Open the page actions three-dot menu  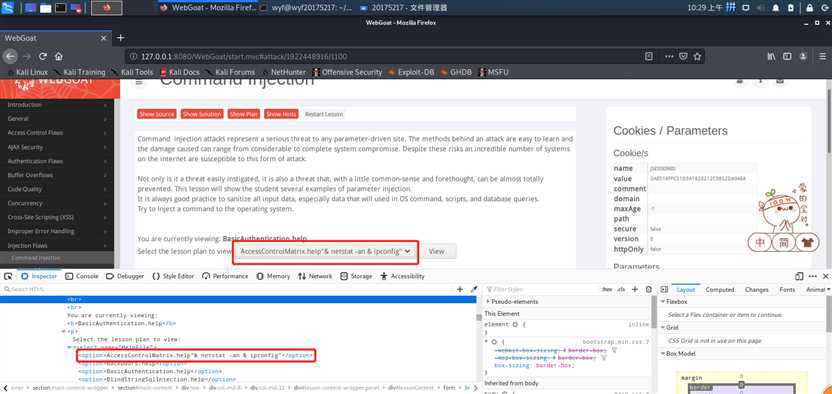pyautogui.click(x=670, y=56)
